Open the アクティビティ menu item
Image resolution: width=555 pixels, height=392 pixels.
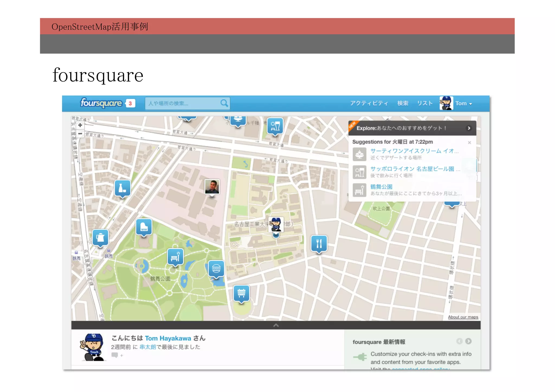point(369,103)
